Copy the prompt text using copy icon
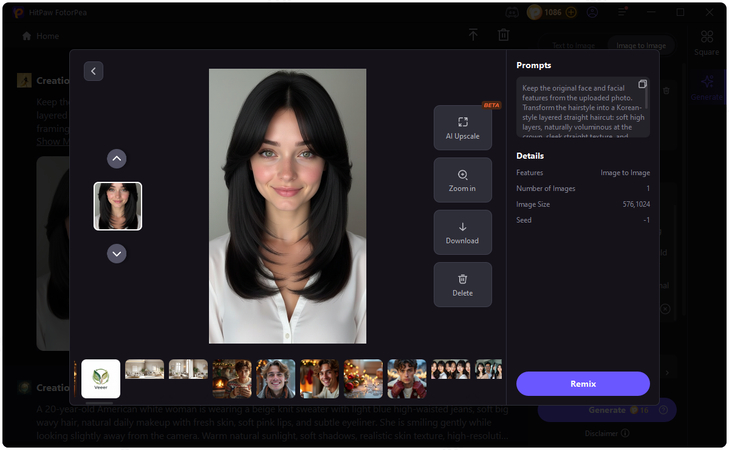Screen dimensions: 729x450 [642, 84]
